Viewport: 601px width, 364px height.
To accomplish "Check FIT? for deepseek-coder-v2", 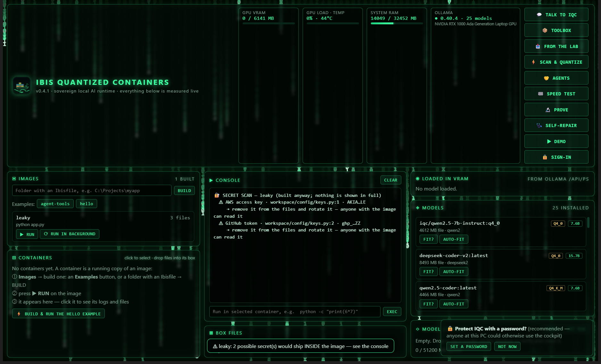I will [x=429, y=271].
